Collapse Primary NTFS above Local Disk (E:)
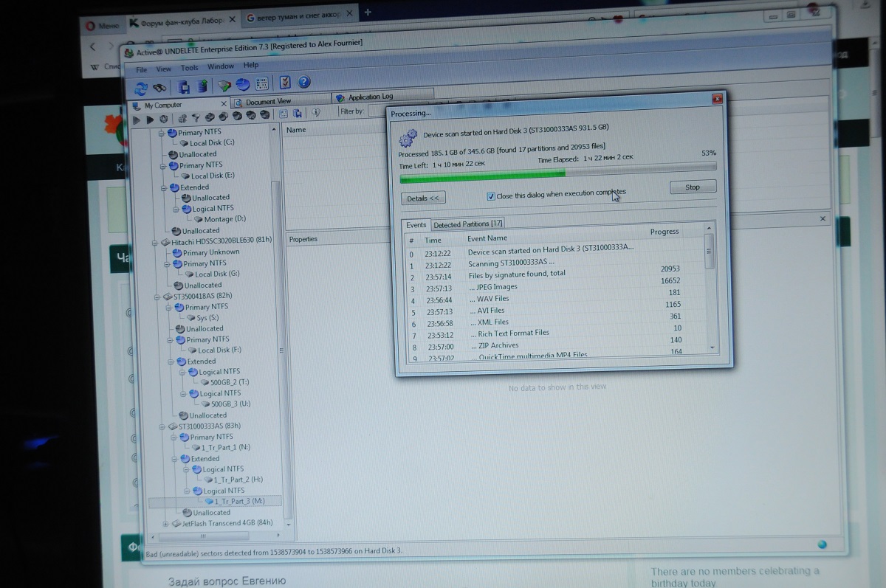The image size is (886, 588). (162, 166)
